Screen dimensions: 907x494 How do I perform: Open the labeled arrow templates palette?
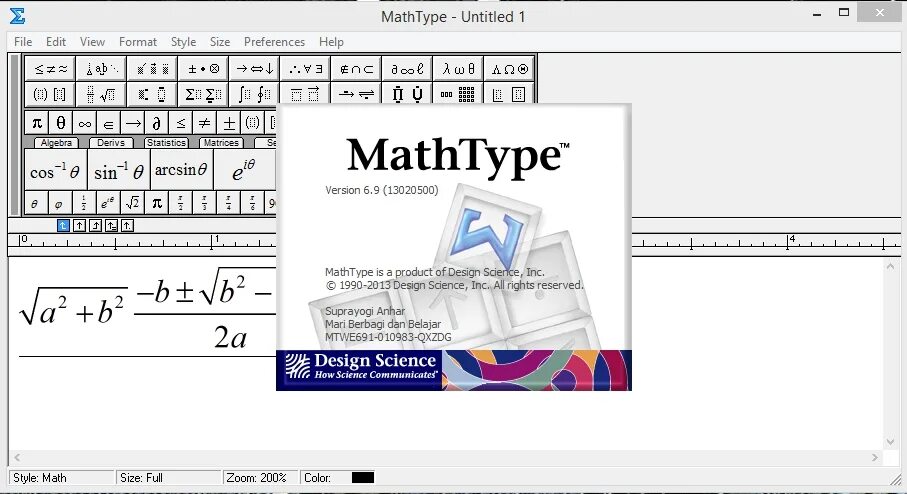[x=356, y=94]
